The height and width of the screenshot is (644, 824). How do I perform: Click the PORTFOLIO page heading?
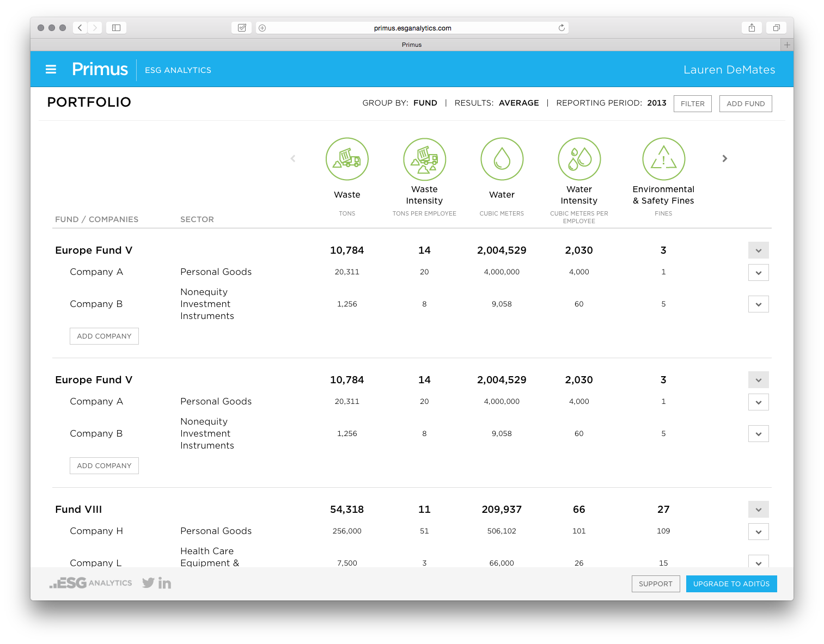[x=89, y=102]
